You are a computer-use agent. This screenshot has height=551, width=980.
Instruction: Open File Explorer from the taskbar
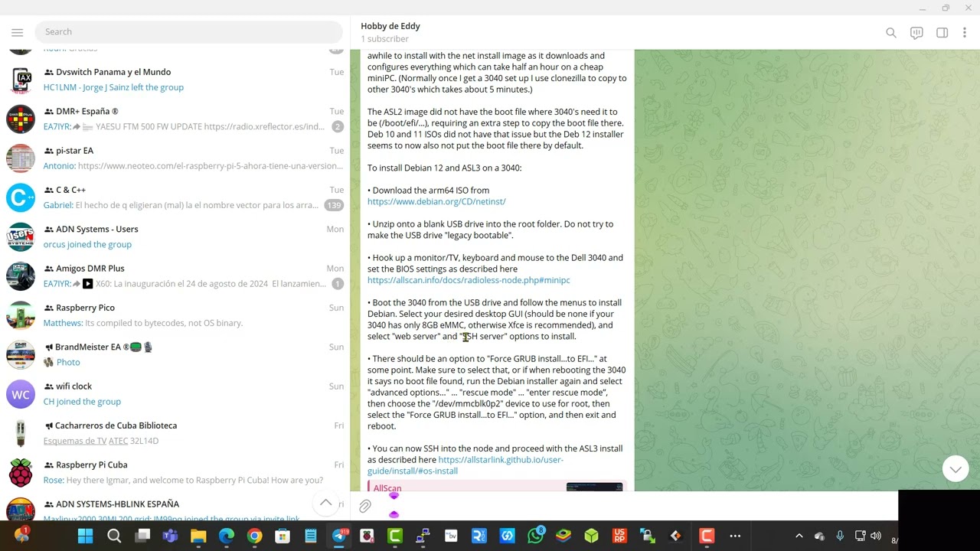pyautogui.click(x=198, y=536)
